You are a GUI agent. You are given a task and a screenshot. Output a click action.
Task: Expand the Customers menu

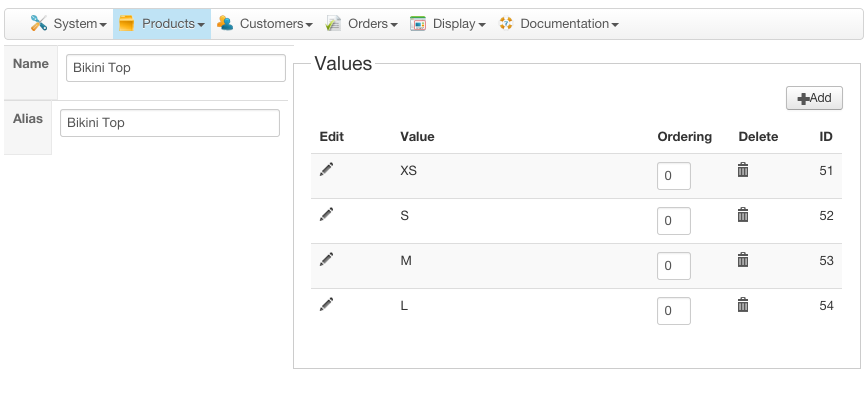(x=265, y=24)
